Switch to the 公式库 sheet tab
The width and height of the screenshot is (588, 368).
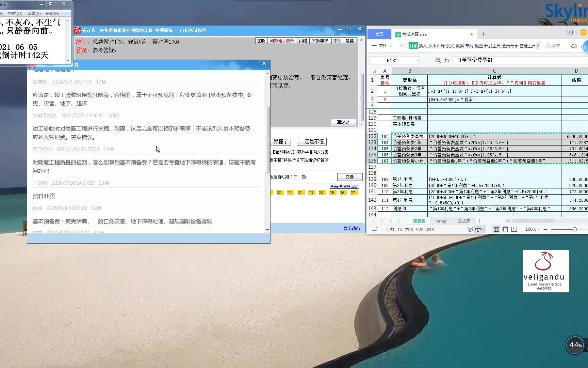[464, 221]
